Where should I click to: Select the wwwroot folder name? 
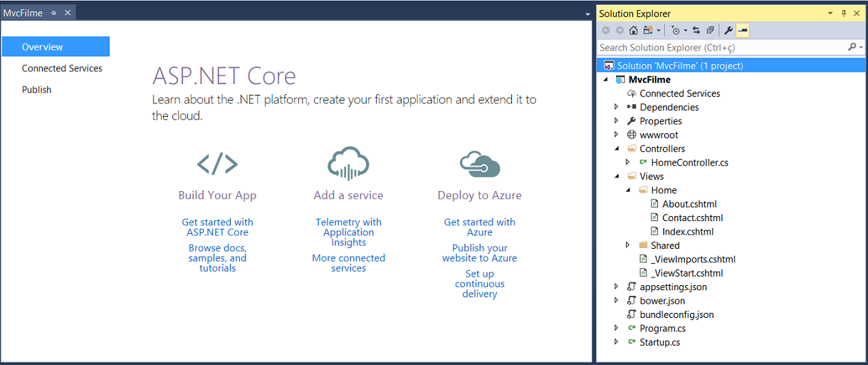659,135
